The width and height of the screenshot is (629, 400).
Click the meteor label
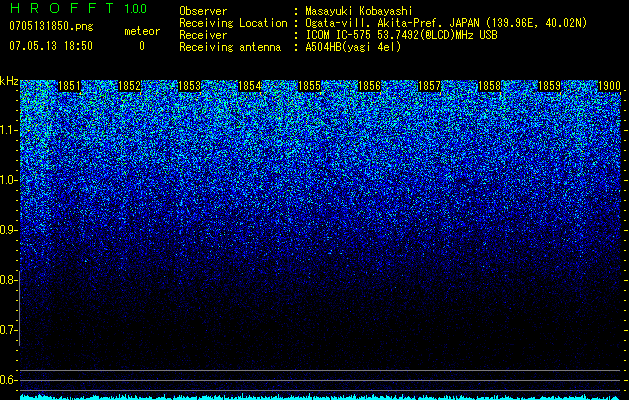click(x=142, y=31)
